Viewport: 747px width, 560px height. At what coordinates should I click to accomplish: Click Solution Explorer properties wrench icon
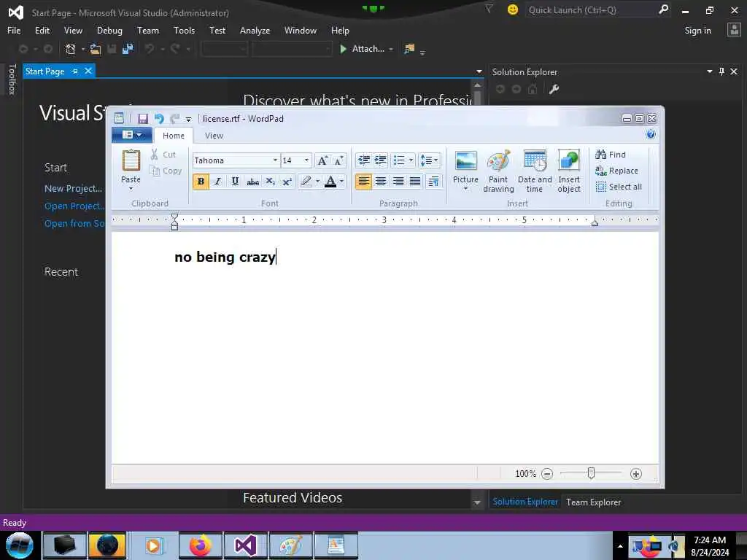coord(554,89)
